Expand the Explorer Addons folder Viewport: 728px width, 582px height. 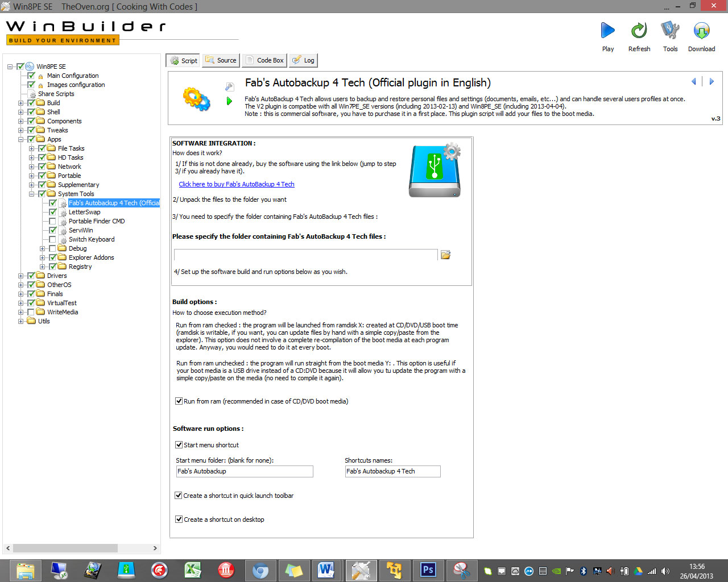[43, 257]
